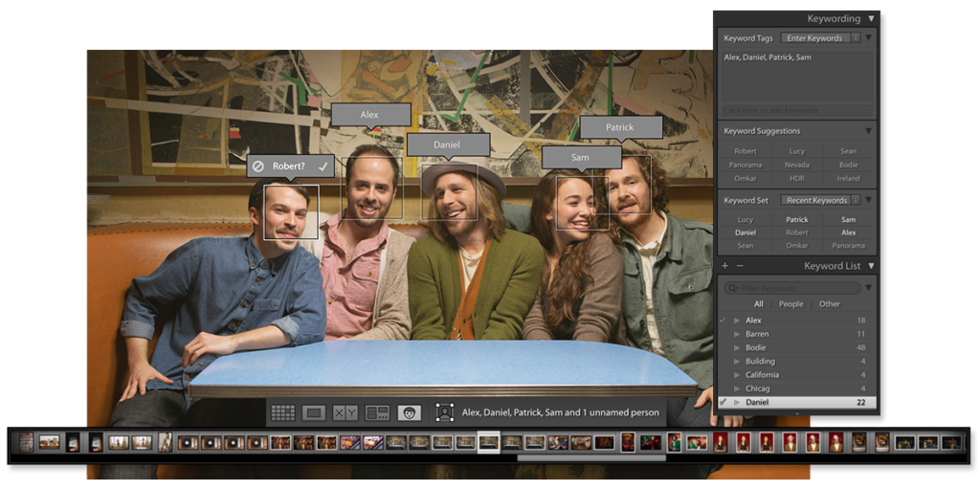Uncheck the Daniel keyword checkbox
The image size is (980, 490).
[723, 403]
